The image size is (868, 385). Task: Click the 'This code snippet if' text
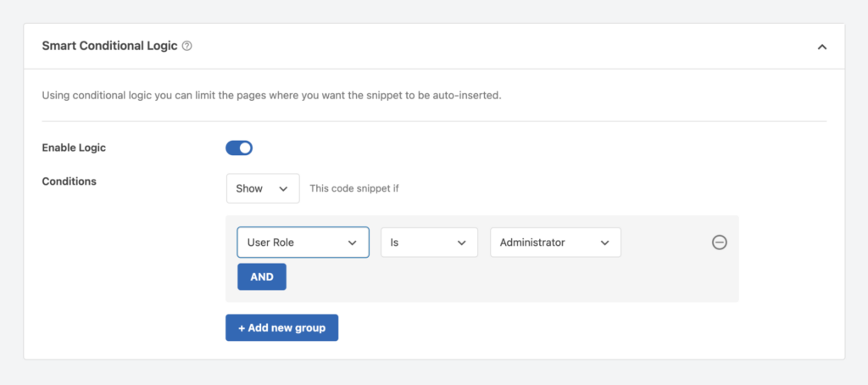(354, 189)
